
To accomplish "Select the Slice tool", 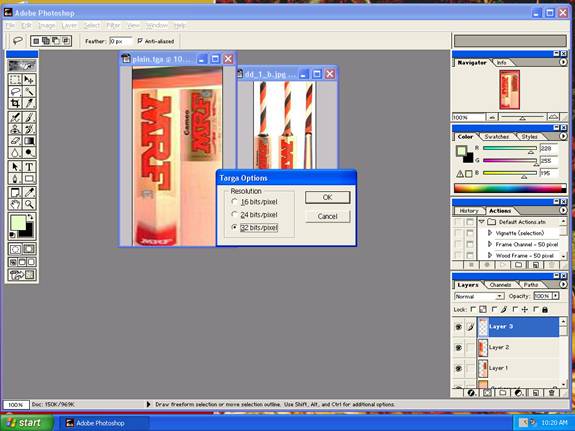I will click(x=29, y=103).
